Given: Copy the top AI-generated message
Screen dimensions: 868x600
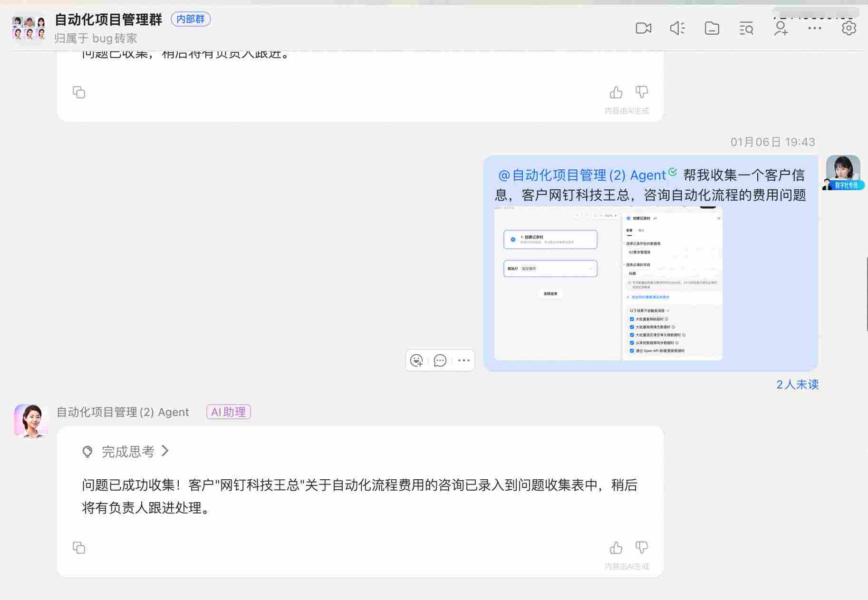Looking at the screenshot, I should pos(79,92).
